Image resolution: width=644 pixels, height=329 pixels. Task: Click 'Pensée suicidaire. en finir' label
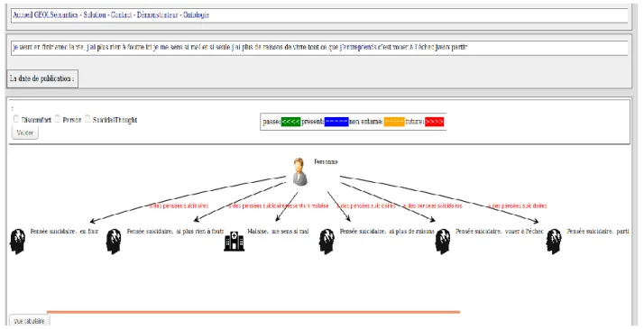[64, 232]
